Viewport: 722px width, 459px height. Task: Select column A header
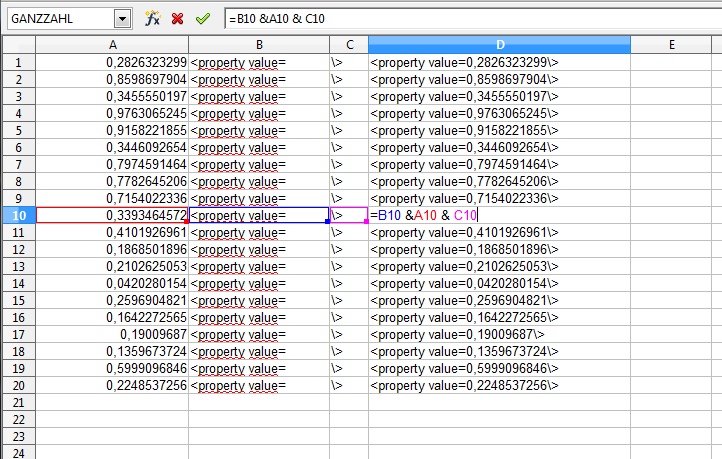(112, 44)
